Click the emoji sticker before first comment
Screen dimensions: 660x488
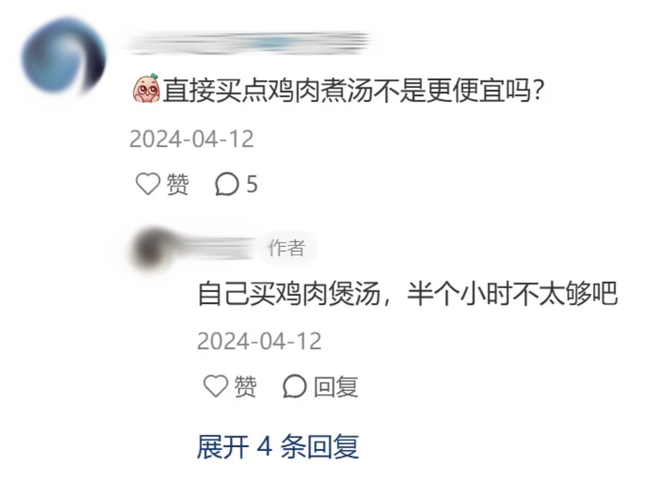point(146,88)
